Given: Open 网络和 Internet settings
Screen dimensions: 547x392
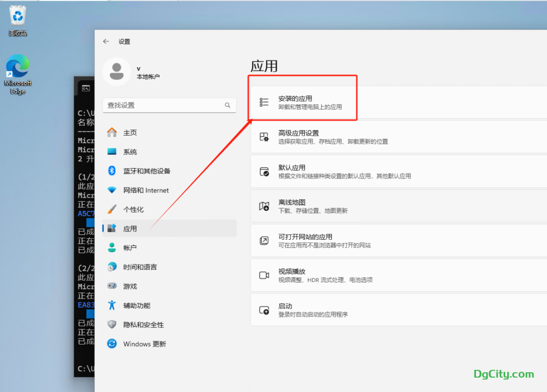Looking at the screenshot, I should coord(145,190).
